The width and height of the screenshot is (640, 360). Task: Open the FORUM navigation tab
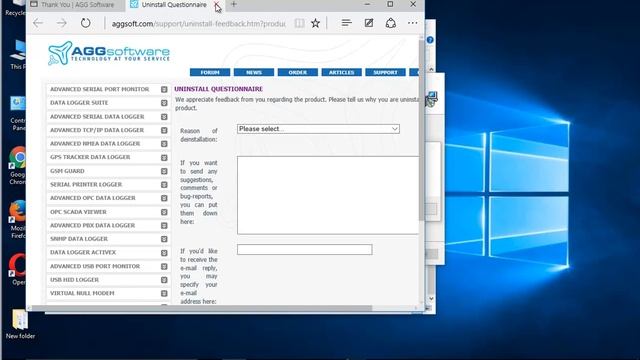[x=210, y=72]
